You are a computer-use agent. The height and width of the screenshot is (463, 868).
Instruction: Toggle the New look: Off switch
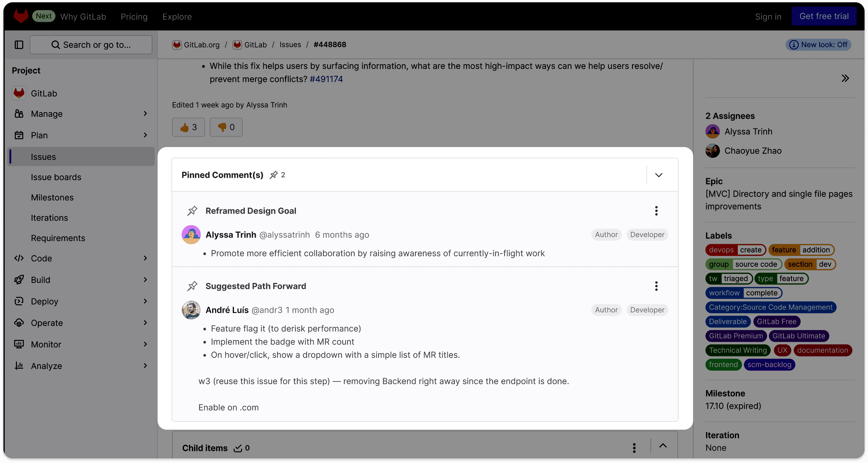pyautogui.click(x=819, y=45)
